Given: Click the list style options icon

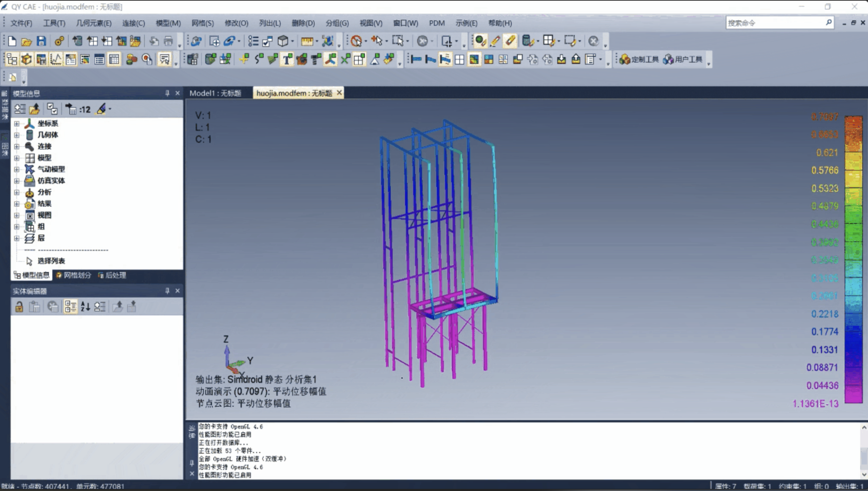Looking at the screenshot, I should tap(253, 41).
